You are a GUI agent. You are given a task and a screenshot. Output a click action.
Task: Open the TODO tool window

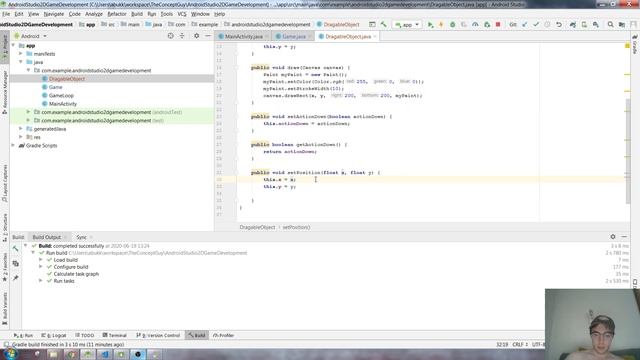coord(84,335)
